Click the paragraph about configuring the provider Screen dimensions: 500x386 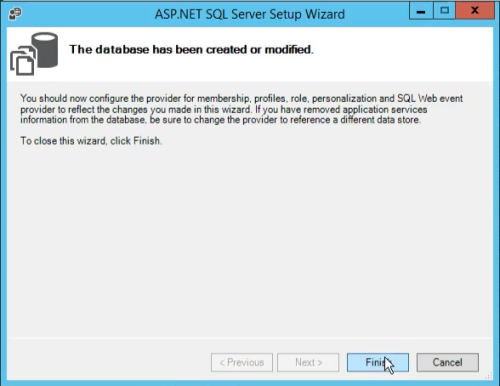pyautogui.click(x=241, y=109)
